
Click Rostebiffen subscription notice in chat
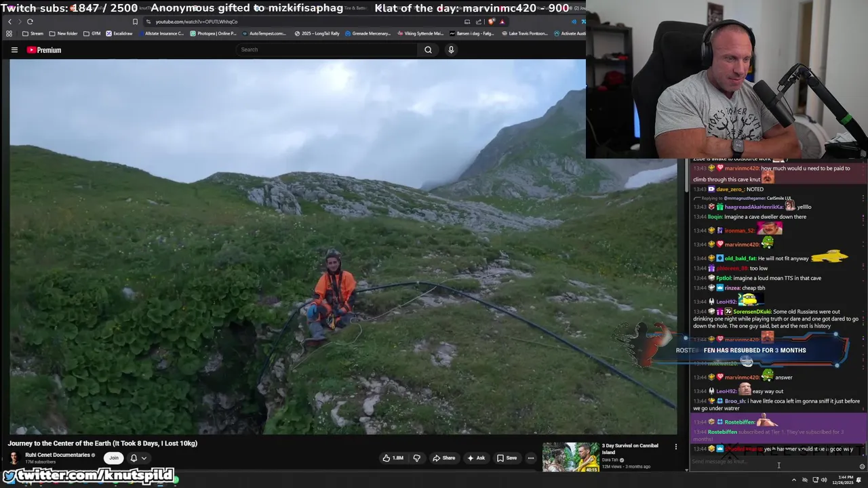778,434
